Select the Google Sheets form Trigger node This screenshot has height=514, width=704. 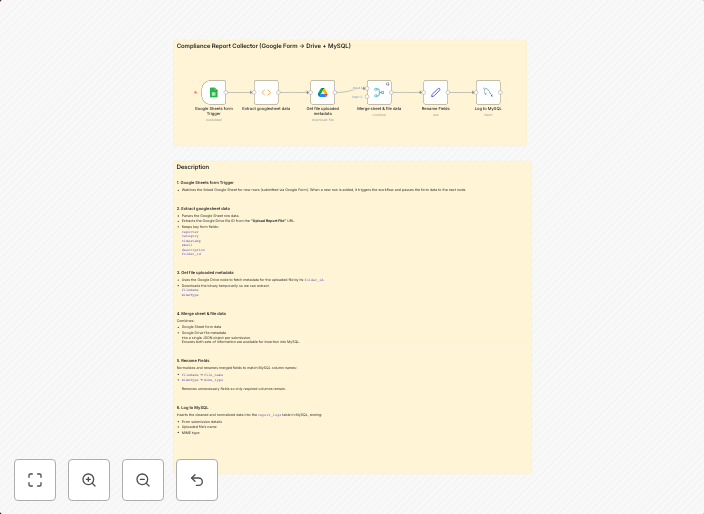pyautogui.click(x=214, y=92)
